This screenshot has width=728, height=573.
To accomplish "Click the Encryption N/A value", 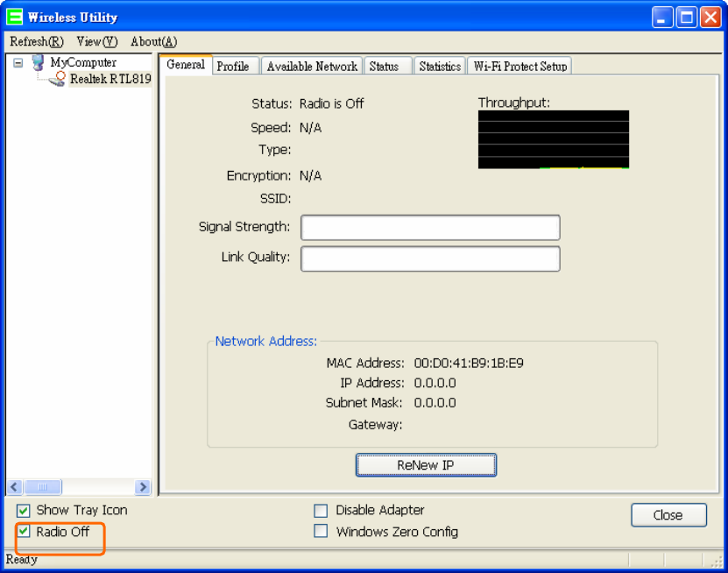I will (311, 176).
